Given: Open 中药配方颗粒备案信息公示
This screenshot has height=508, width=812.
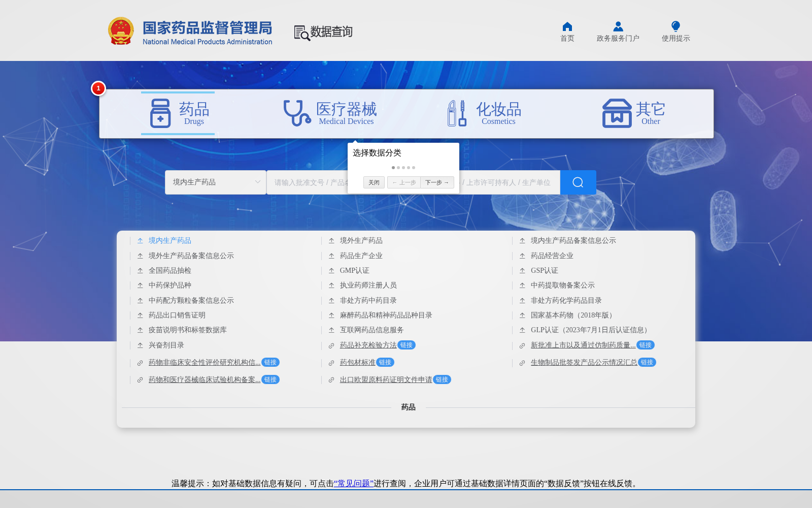Looking at the screenshot, I should click(191, 301).
